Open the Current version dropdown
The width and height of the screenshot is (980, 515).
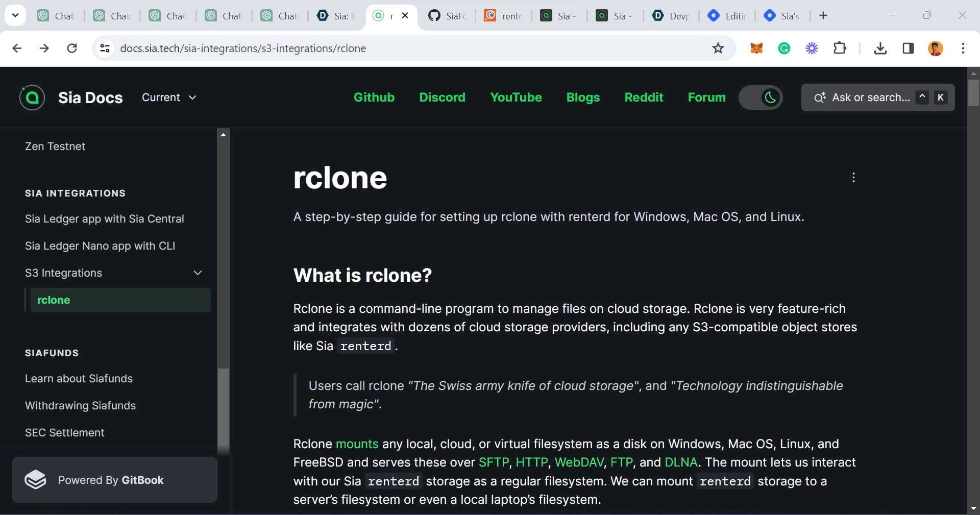tap(169, 97)
